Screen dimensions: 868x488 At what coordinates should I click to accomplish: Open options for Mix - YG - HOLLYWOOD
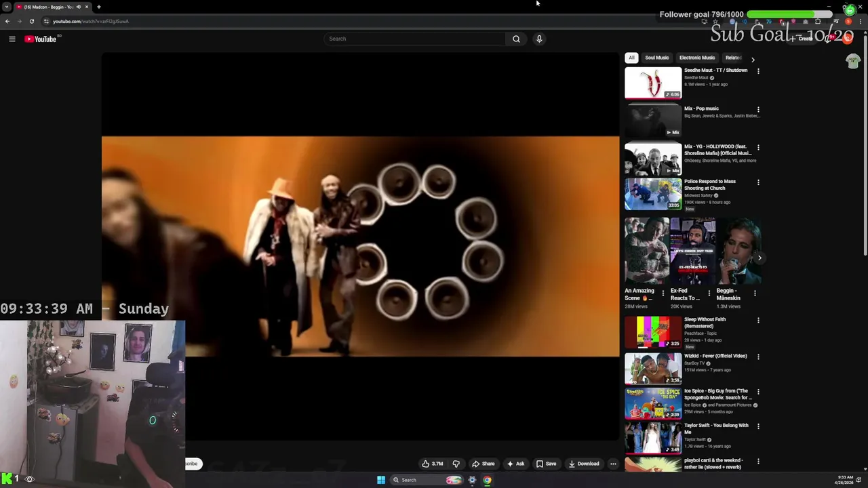pos(758,147)
